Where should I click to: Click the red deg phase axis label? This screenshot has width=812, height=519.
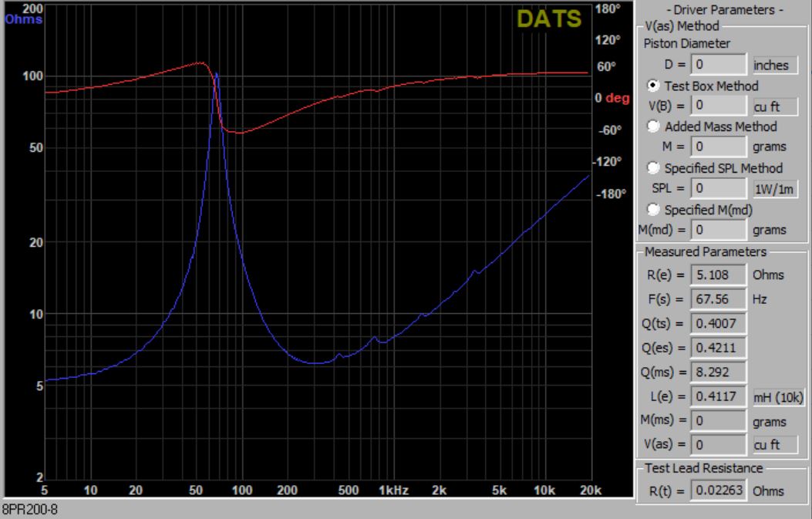click(617, 98)
